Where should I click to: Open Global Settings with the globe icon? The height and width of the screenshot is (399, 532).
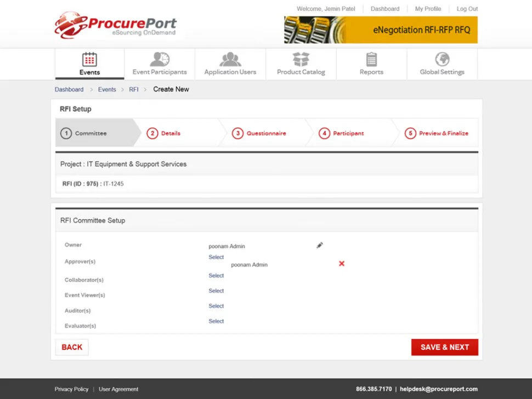[x=442, y=64]
